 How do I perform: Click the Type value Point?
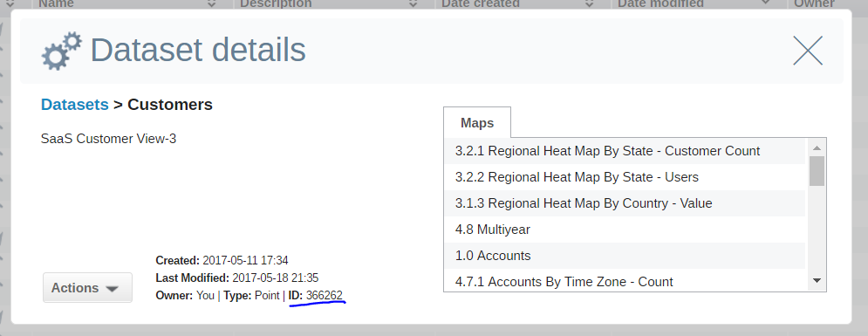[267, 296]
